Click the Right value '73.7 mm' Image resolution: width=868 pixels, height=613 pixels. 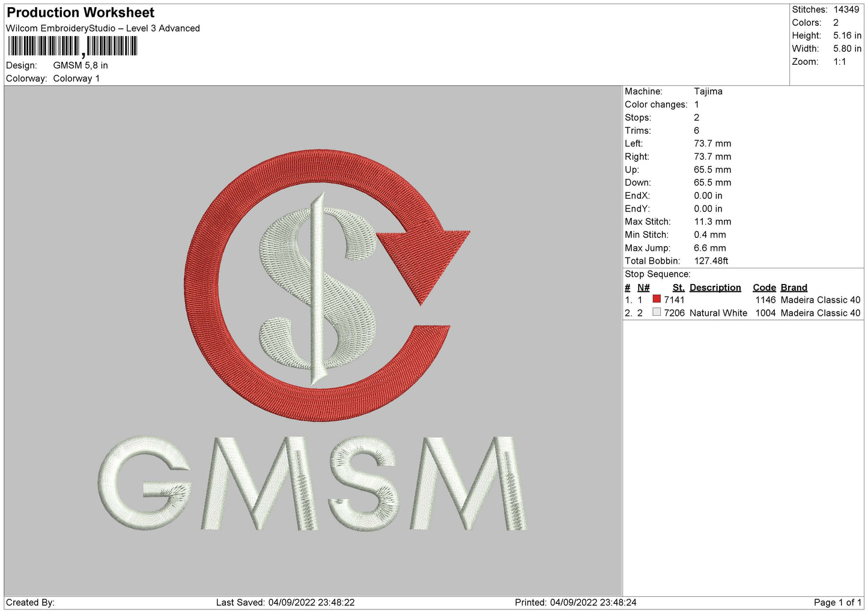click(712, 157)
